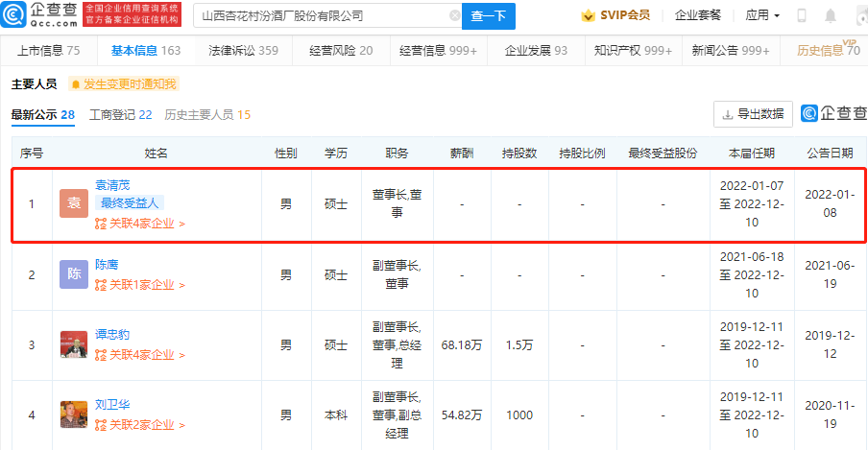The image size is (868, 450).
Task: Click the 姓名 column header
Action: click(157, 154)
